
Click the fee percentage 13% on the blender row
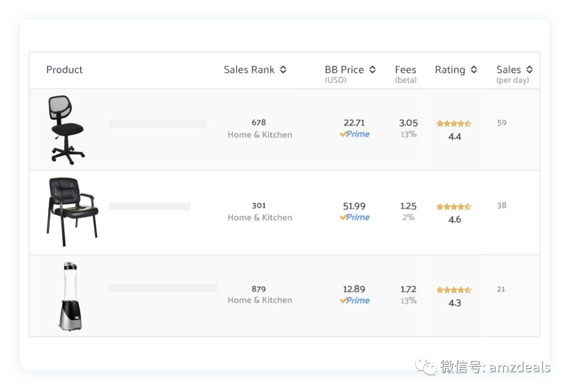coord(408,301)
